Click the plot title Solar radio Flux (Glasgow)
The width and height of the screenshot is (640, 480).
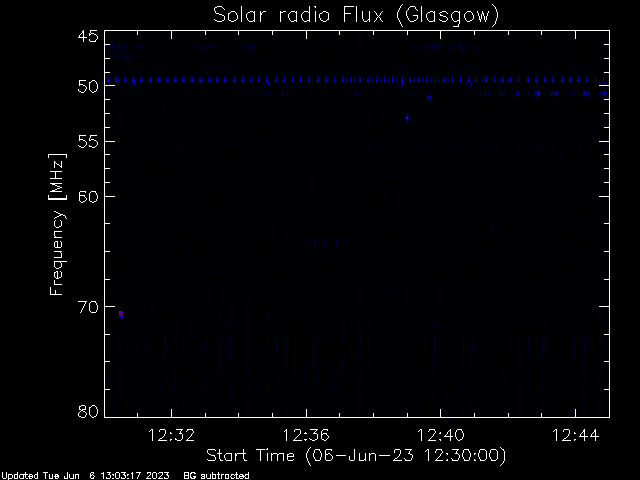tap(356, 15)
